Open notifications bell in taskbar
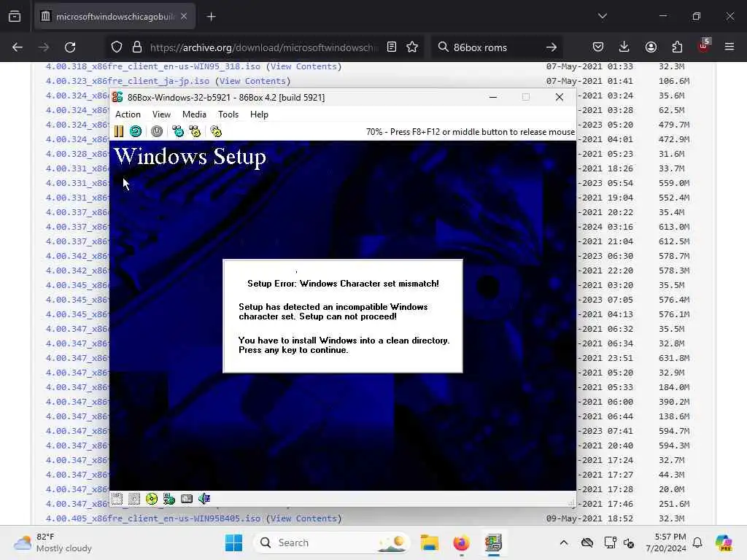Image resolution: width=747 pixels, height=560 pixels. pos(697,542)
